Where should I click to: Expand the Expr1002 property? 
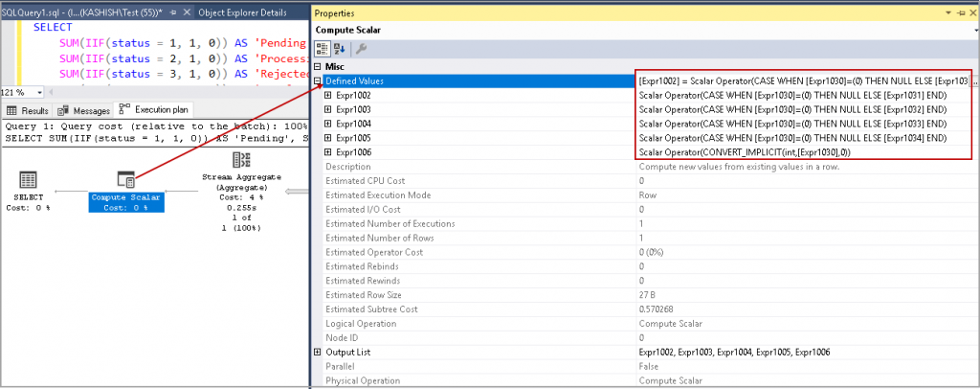click(x=328, y=96)
